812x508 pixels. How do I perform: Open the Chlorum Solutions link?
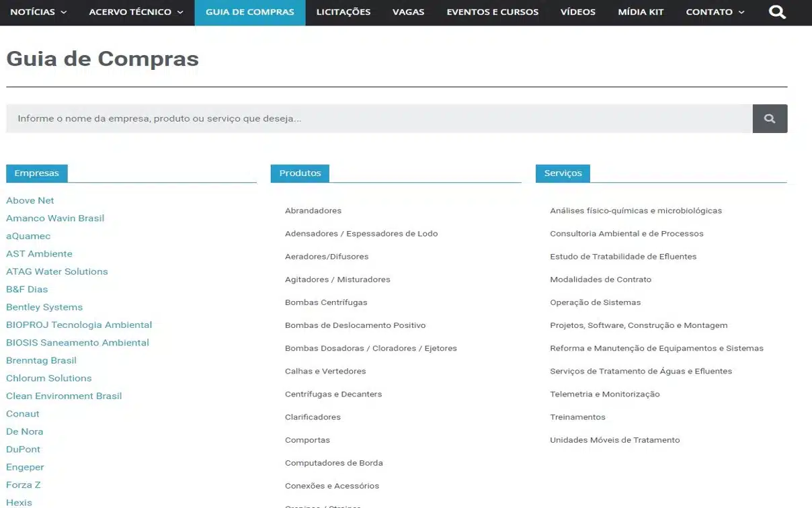[49, 378]
